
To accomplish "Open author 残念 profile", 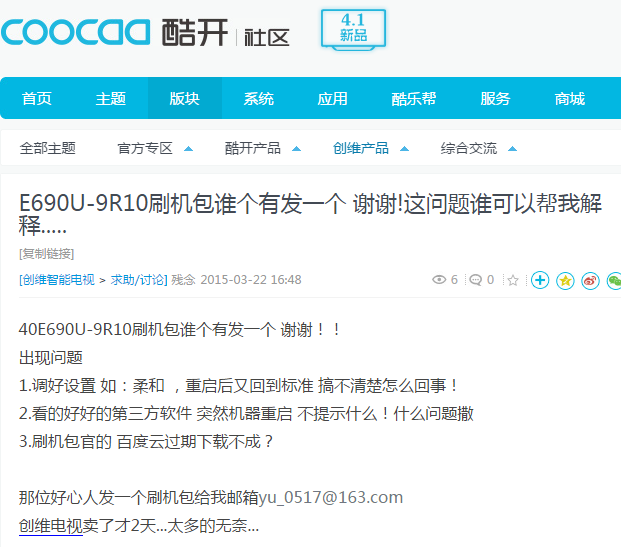I will [183, 280].
